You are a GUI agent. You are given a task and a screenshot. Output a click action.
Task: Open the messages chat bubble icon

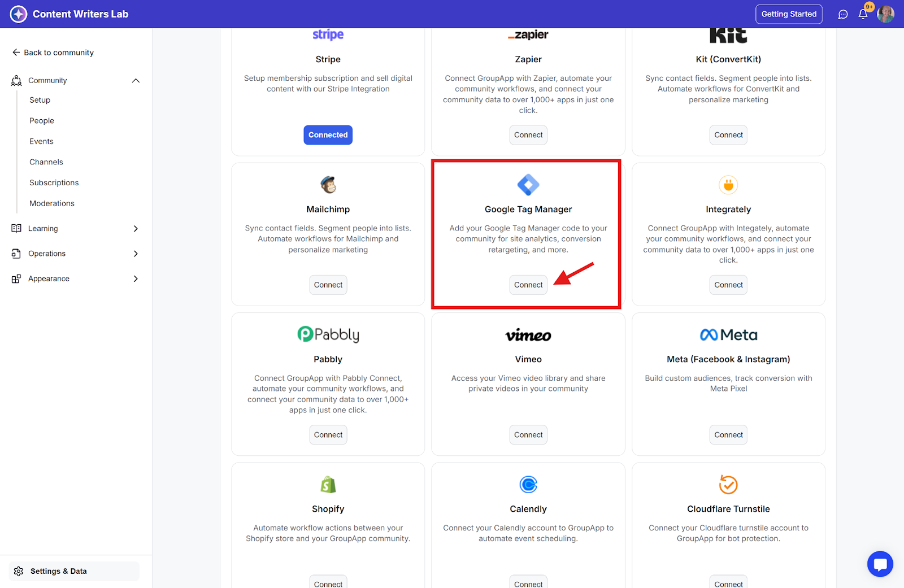(843, 14)
